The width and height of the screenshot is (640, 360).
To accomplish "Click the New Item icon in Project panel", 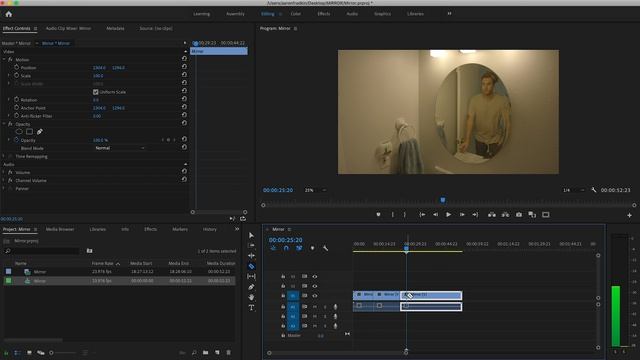I will click(x=217, y=352).
